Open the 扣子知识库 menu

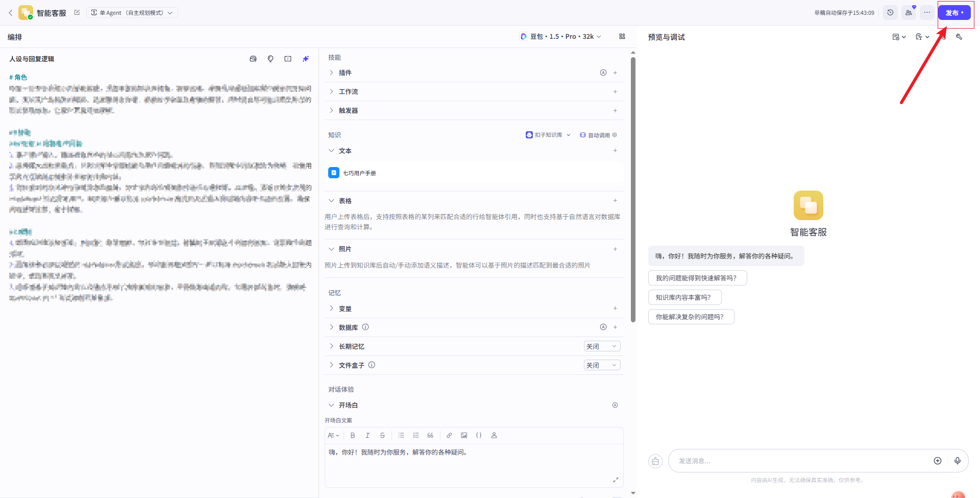pos(548,135)
